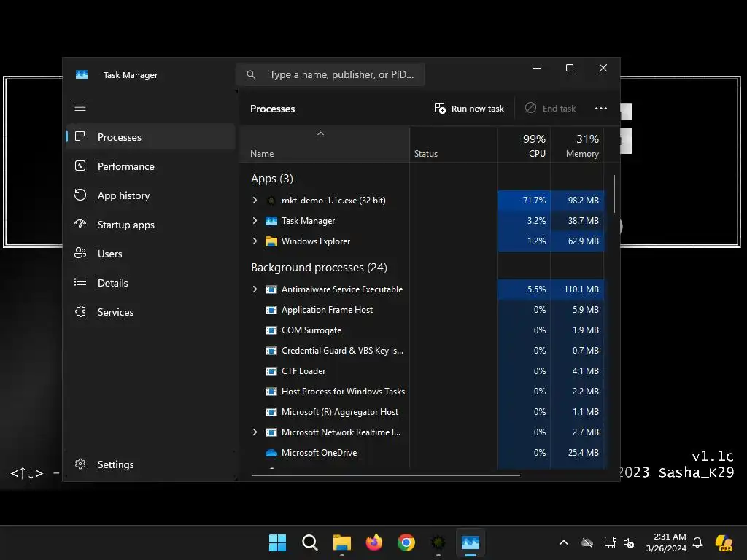Viewport: 747px width, 560px height.
Task: Open the hamburger navigation menu
Action: (x=80, y=107)
